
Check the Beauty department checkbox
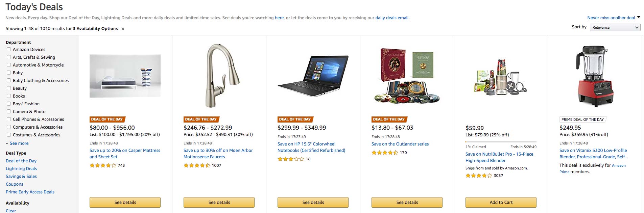point(8,88)
